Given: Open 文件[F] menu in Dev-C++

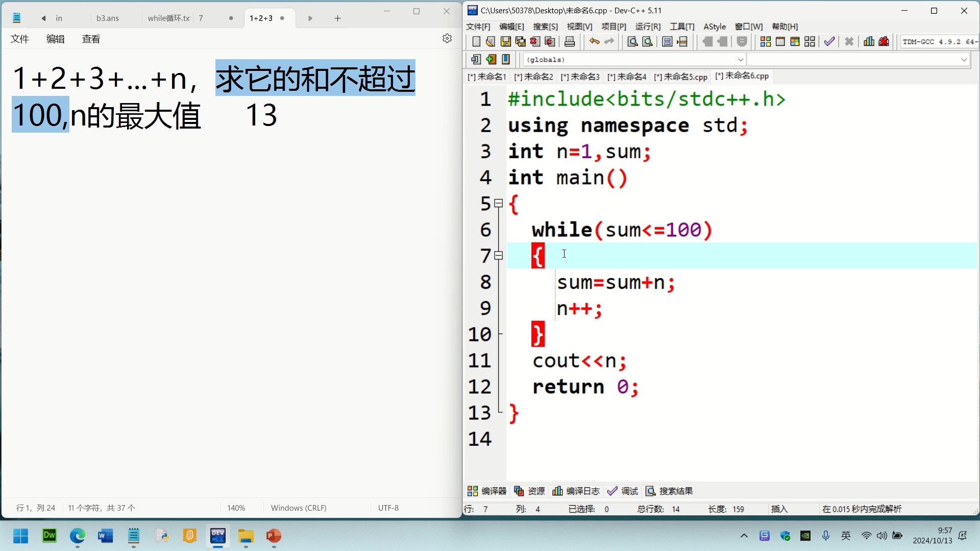Looking at the screenshot, I should point(478,27).
